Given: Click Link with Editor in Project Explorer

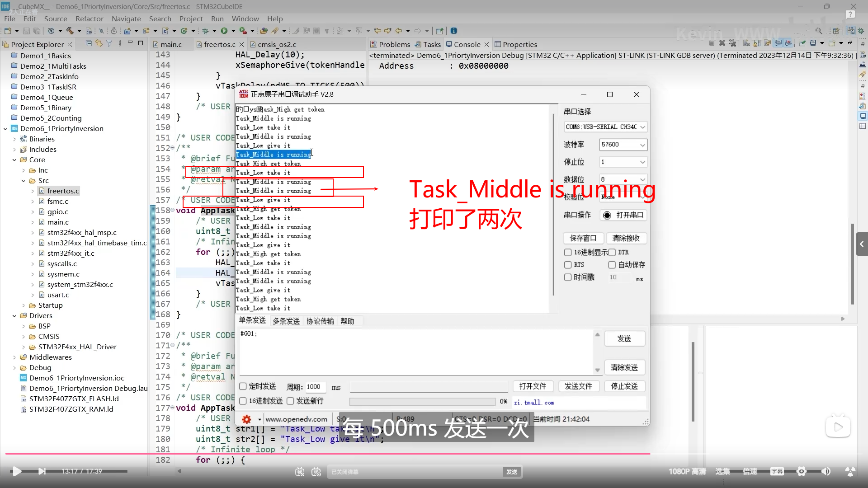Looking at the screenshot, I should 99,43.
